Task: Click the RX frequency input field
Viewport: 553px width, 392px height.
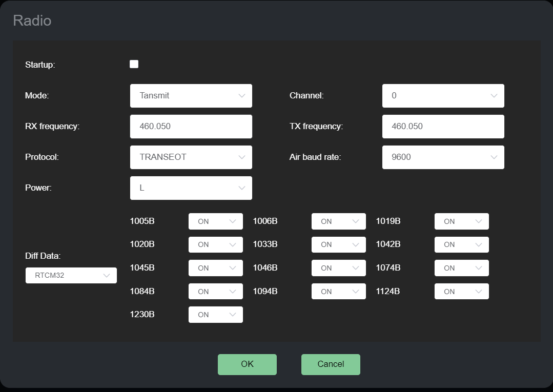Action: pyautogui.click(x=191, y=127)
